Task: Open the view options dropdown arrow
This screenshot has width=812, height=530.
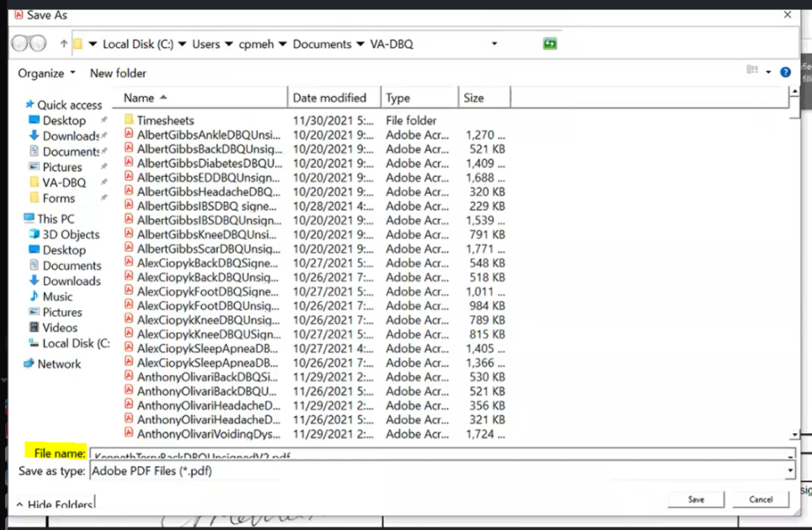Action: [x=767, y=72]
